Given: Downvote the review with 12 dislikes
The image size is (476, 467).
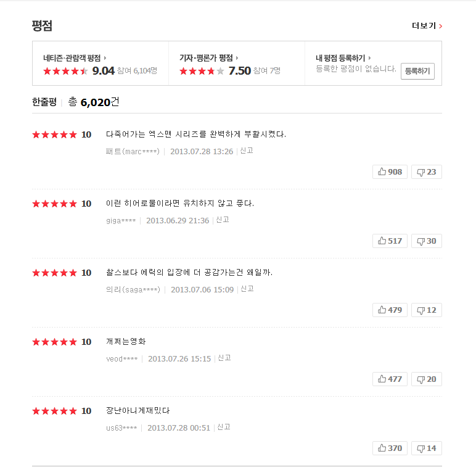Looking at the screenshot, I should [426, 310].
